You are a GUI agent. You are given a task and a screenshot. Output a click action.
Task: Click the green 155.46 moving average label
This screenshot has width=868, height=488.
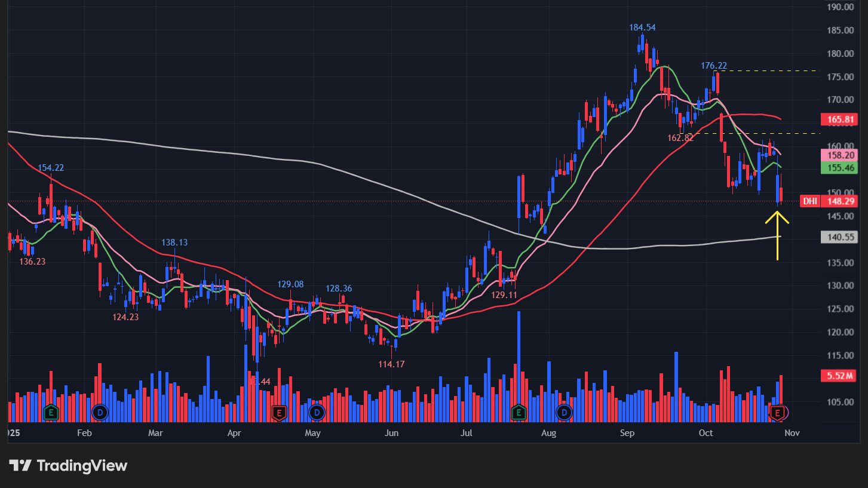(x=839, y=168)
